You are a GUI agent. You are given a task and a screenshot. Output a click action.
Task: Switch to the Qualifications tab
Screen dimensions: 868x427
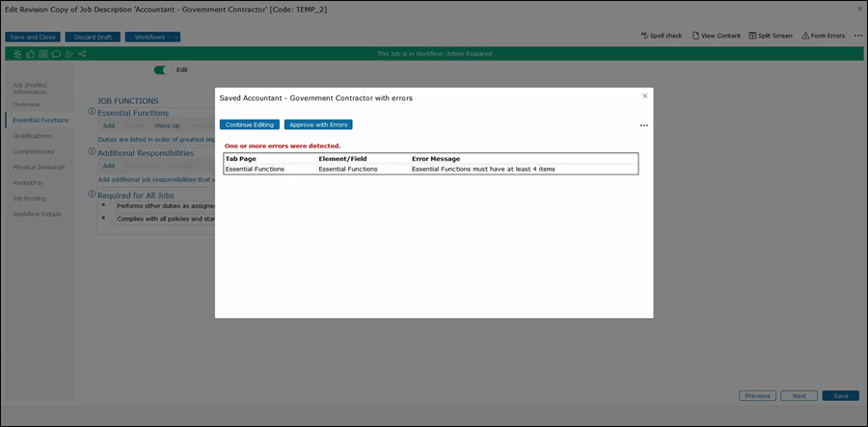coord(32,136)
